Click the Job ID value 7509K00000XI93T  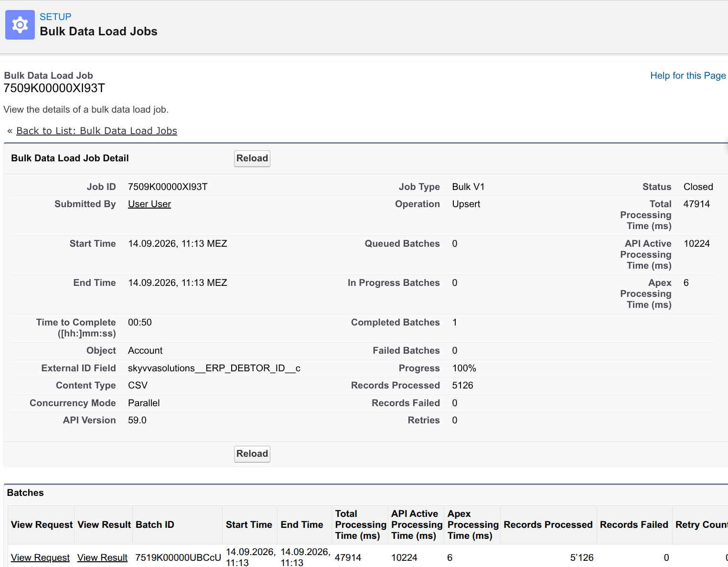coord(168,187)
